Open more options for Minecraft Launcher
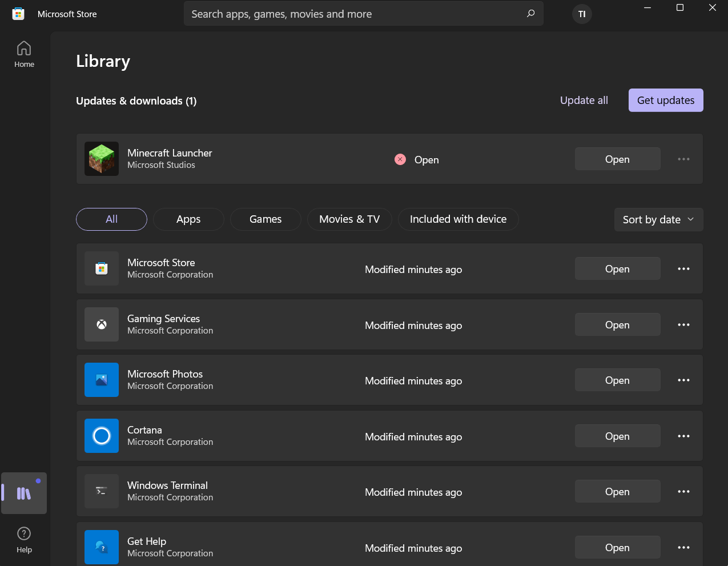The width and height of the screenshot is (728, 566). click(683, 159)
